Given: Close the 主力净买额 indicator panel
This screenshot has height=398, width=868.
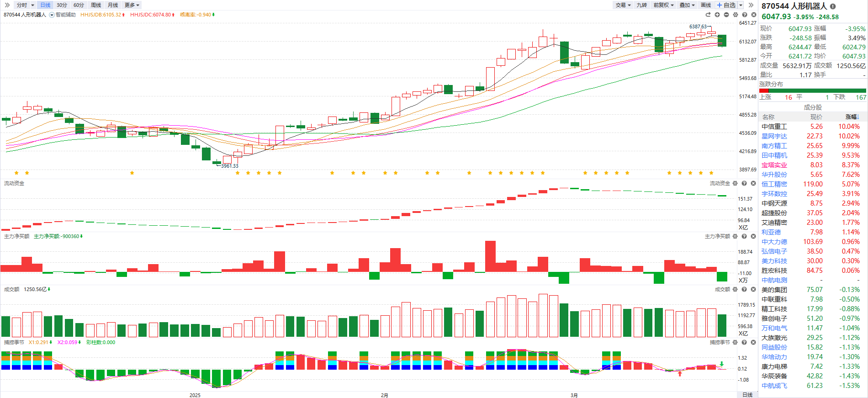Looking at the screenshot, I should (x=753, y=236).
